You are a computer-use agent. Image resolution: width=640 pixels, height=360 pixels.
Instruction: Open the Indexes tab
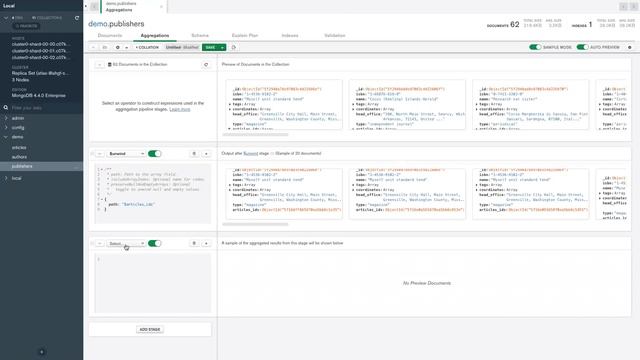[290, 36]
